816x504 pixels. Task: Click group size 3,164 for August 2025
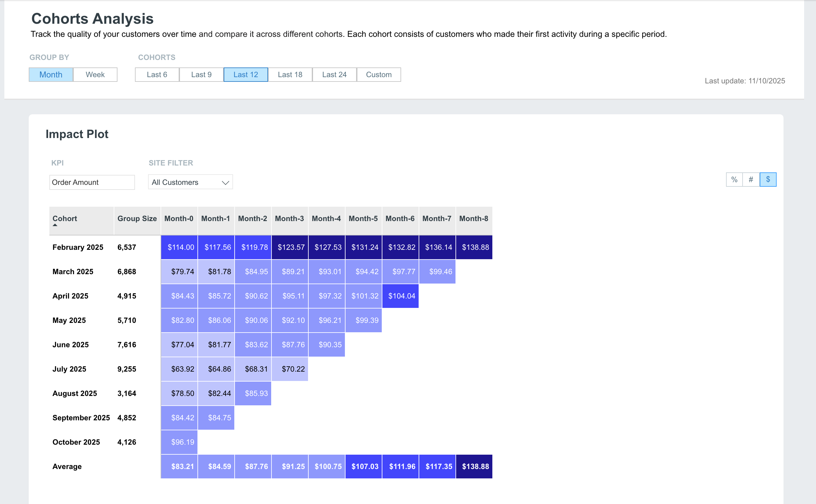click(x=127, y=393)
